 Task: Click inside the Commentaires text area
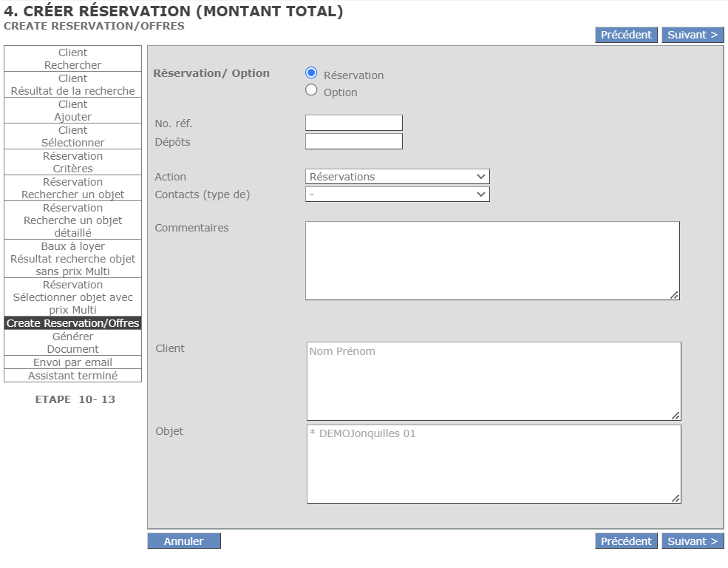pyautogui.click(x=491, y=260)
